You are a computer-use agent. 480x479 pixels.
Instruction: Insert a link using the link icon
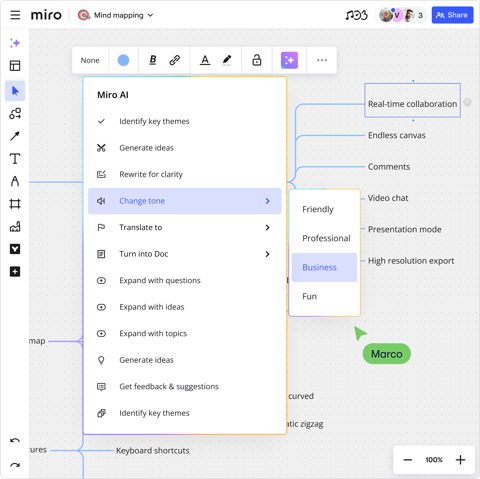(x=175, y=60)
